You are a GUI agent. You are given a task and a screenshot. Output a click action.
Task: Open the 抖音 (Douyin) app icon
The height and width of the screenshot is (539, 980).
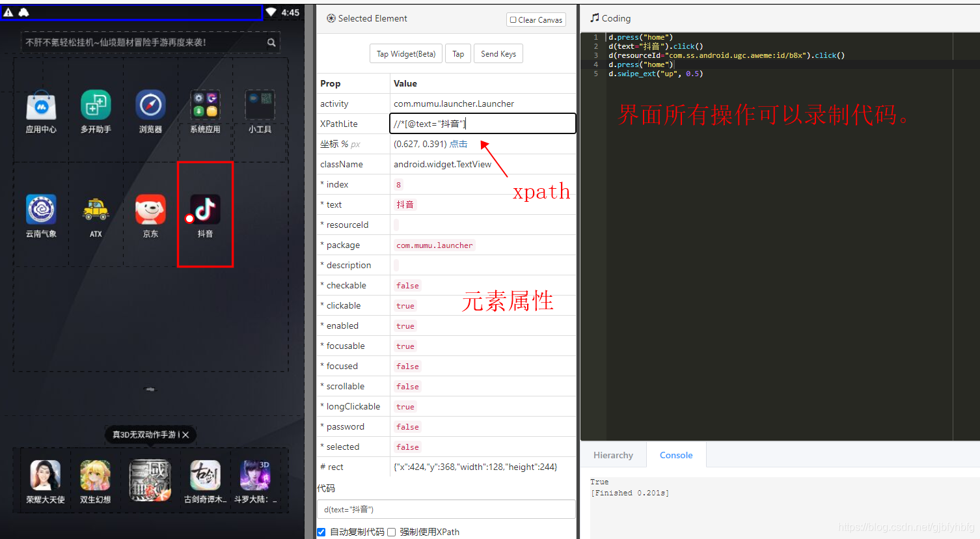[205, 208]
